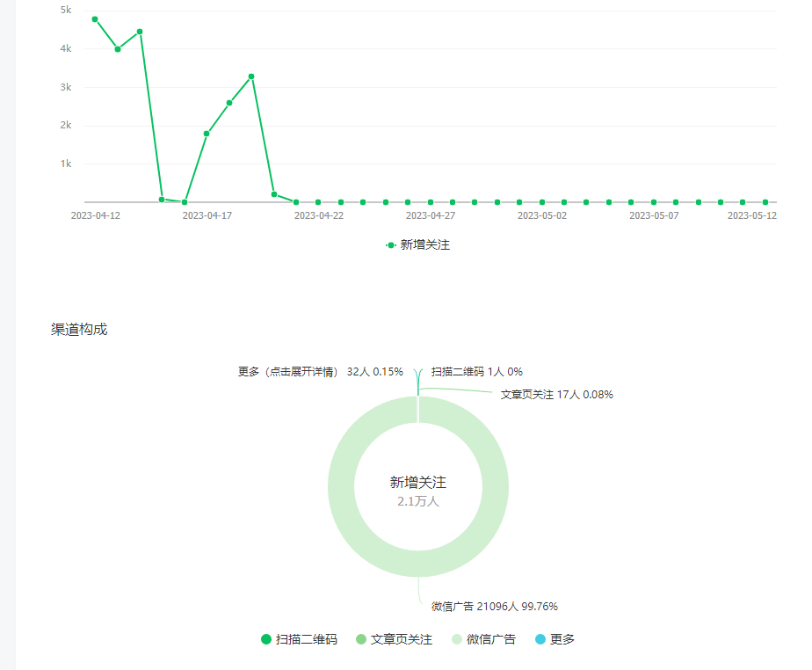Toggle 微信广告 legend item
The image size is (812, 670).
point(483,639)
